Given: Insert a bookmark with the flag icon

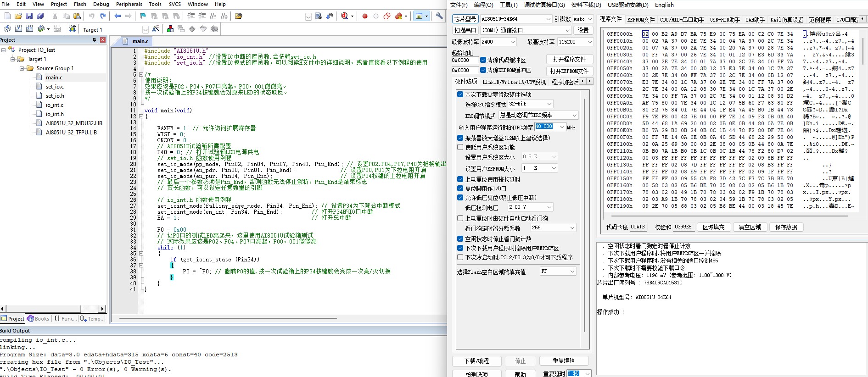Looking at the screenshot, I should pyautogui.click(x=143, y=16).
